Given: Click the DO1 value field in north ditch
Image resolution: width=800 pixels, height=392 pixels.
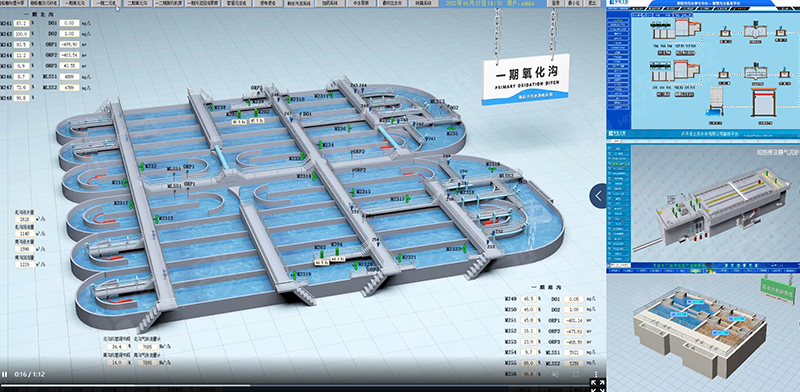Looking at the screenshot, I should click(x=69, y=23).
